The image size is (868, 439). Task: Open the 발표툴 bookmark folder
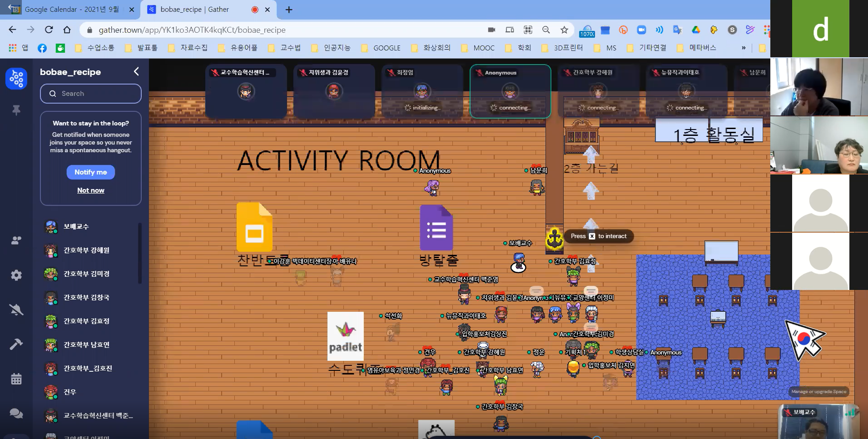click(x=141, y=48)
